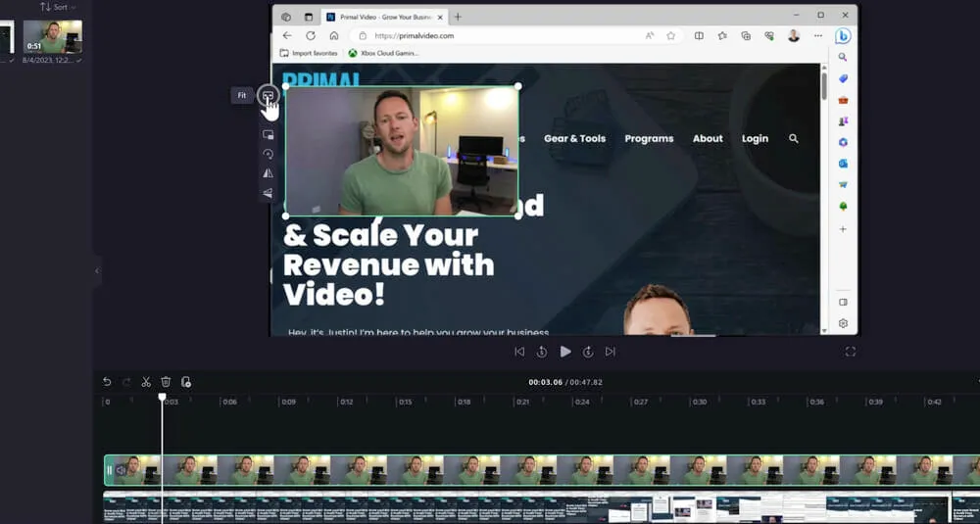
Task: Skip to end of video
Action: pyautogui.click(x=611, y=352)
